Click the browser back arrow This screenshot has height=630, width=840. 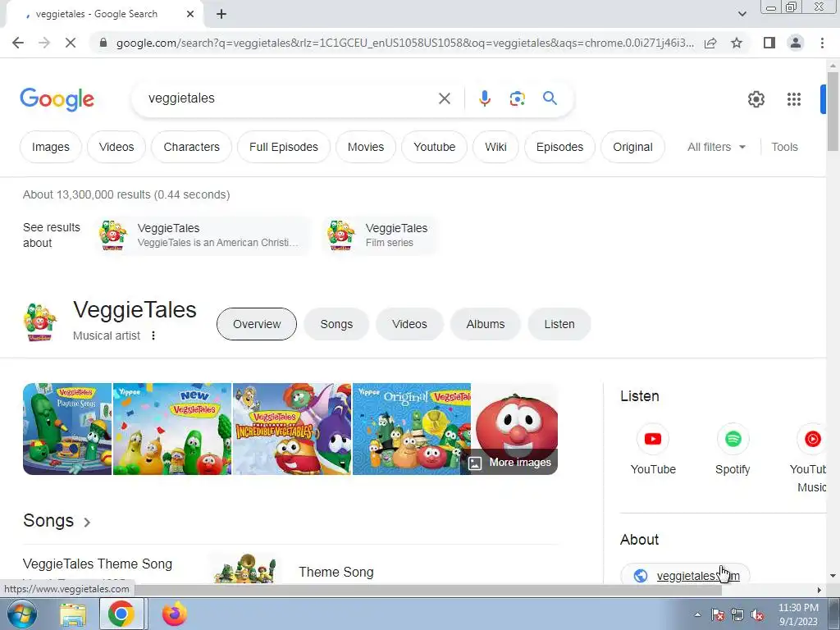[x=18, y=43]
